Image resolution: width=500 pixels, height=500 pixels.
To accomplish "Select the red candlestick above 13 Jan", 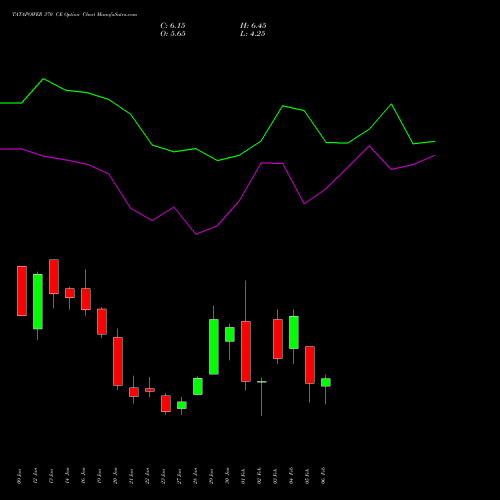I will [x=54, y=277].
